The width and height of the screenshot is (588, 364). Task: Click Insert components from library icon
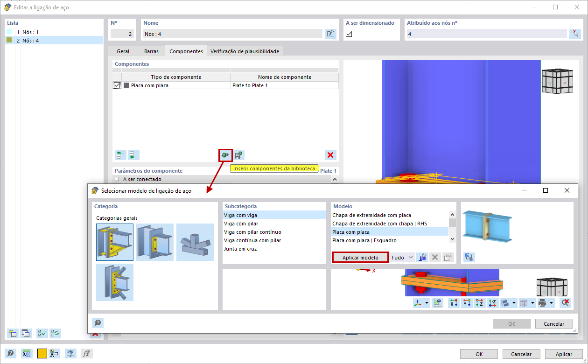225,155
